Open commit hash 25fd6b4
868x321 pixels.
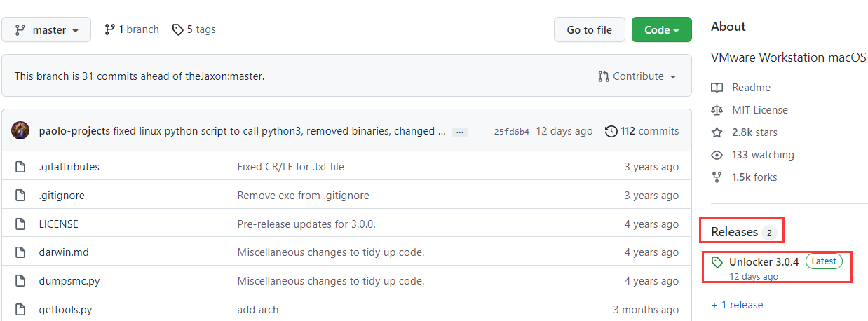point(511,132)
